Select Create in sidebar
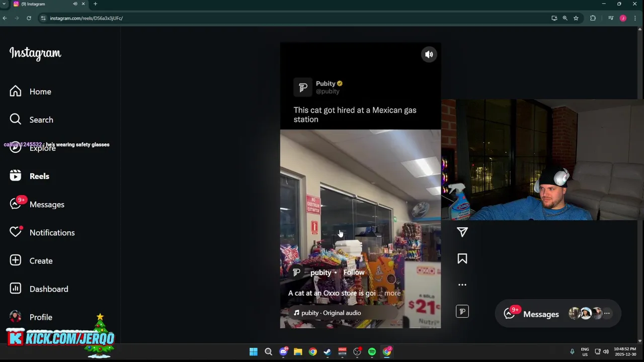The width and height of the screenshot is (644, 362). click(31, 260)
